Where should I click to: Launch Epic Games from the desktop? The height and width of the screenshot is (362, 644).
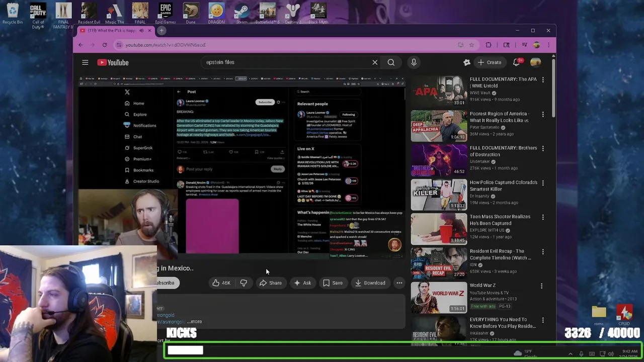(x=165, y=13)
